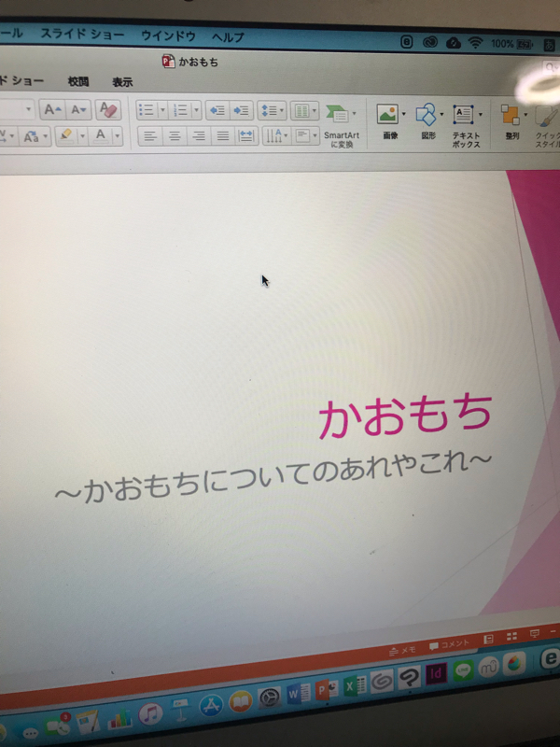Open the font color dropdown arrow

118,136
